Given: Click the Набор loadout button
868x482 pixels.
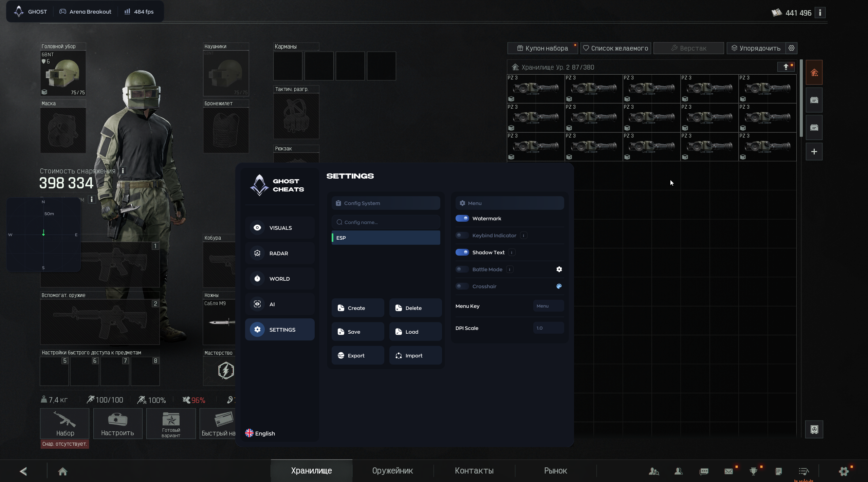Looking at the screenshot, I should click(65, 424).
